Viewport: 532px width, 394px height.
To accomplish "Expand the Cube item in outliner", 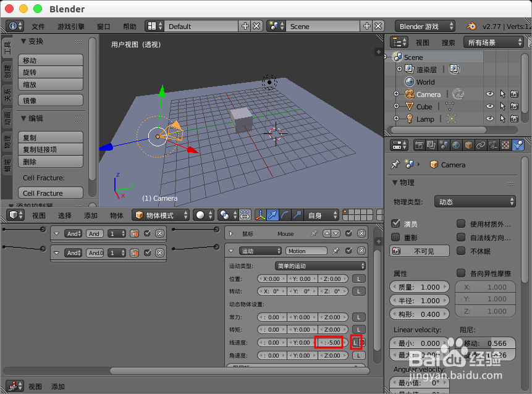I will [x=396, y=106].
